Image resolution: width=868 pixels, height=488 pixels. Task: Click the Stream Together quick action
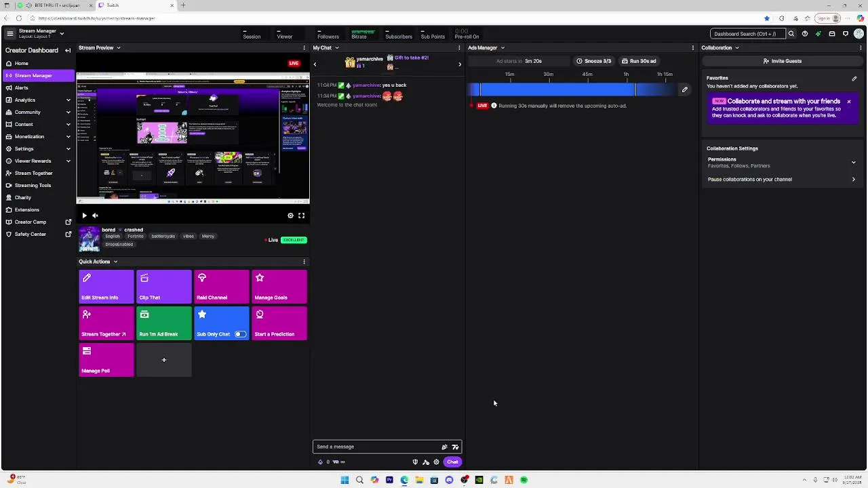(x=106, y=323)
